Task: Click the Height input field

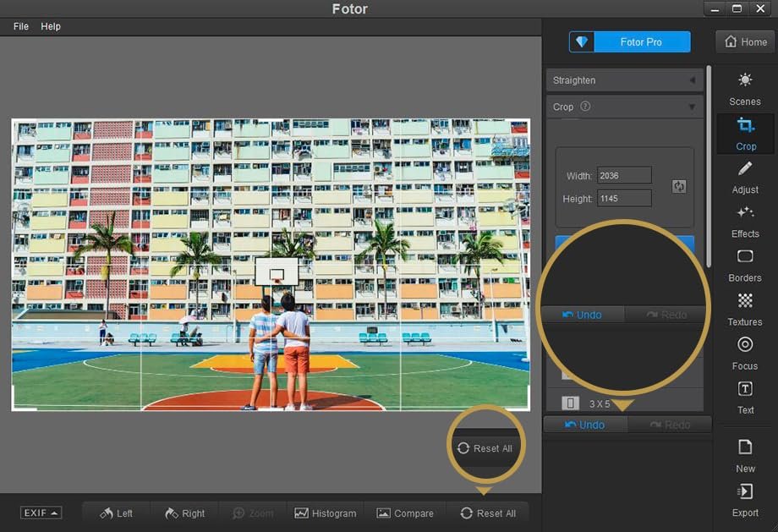Action: (624, 198)
